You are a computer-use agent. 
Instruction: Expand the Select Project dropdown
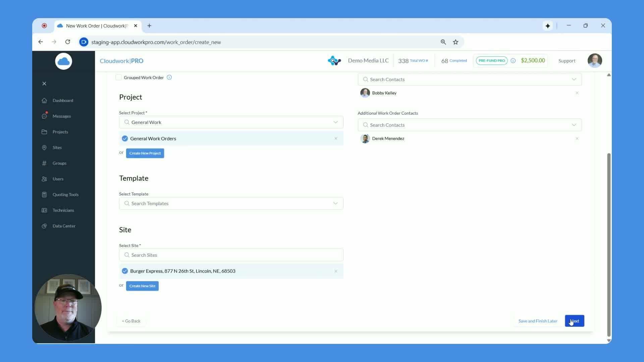(x=335, y=122)
